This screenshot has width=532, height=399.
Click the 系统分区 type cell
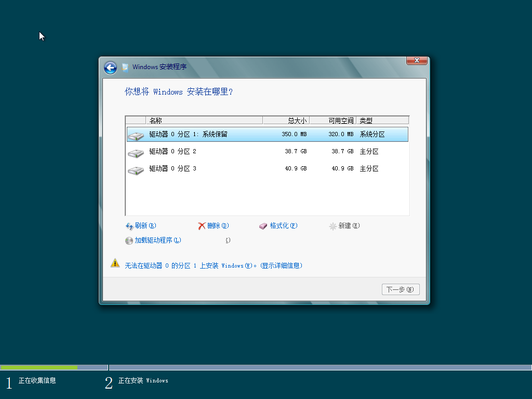click(x=372, y=135)
